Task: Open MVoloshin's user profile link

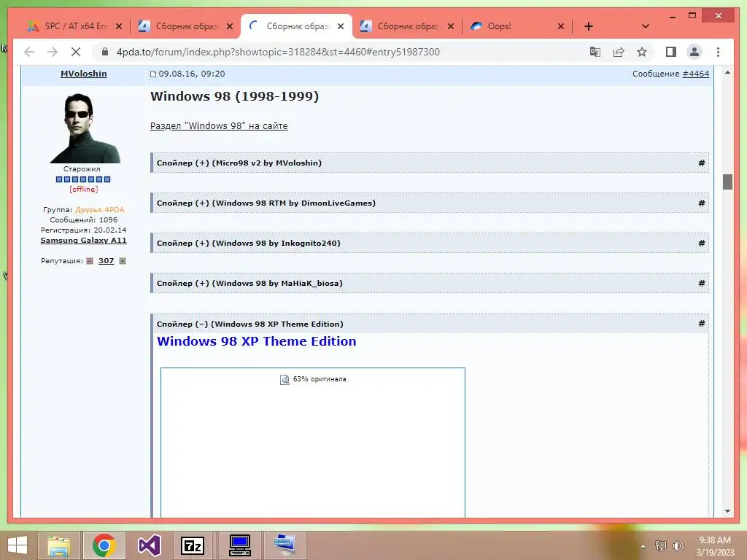Action: tap(83, 74)
